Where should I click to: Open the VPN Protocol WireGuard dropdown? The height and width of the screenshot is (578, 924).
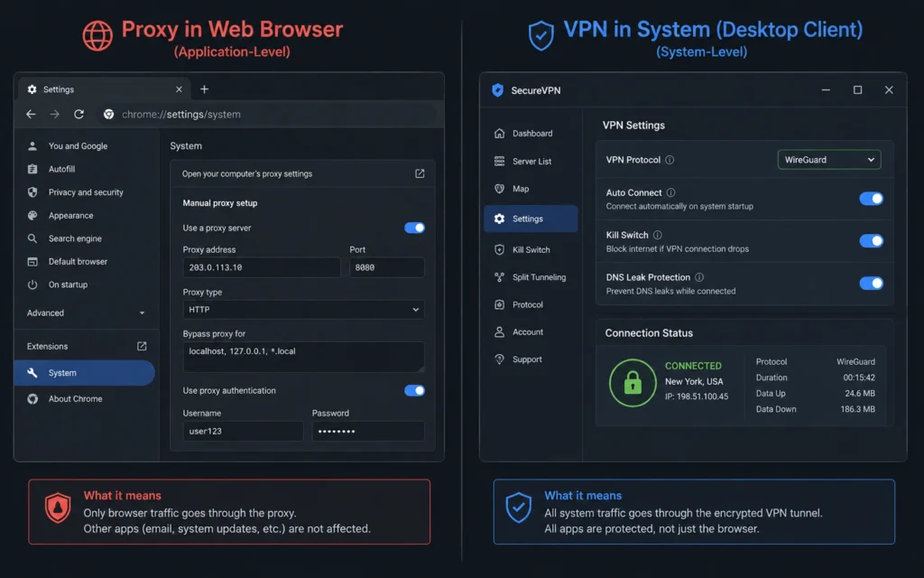click(x=829, y=160)
